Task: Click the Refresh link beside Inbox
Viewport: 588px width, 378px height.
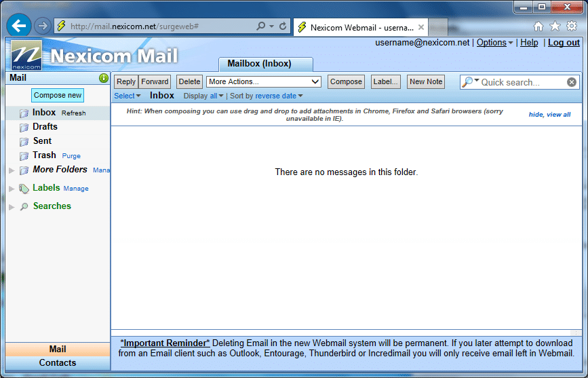Action: [73, 113]
